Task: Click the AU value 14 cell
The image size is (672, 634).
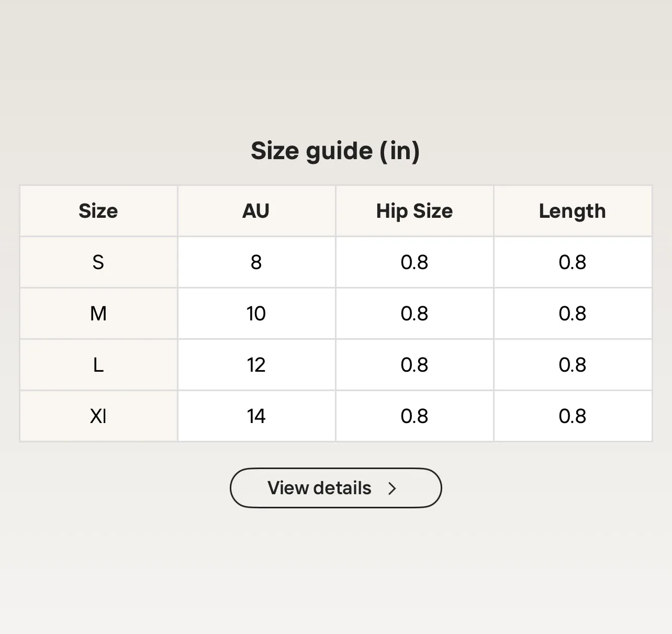Action: point(256,416)
